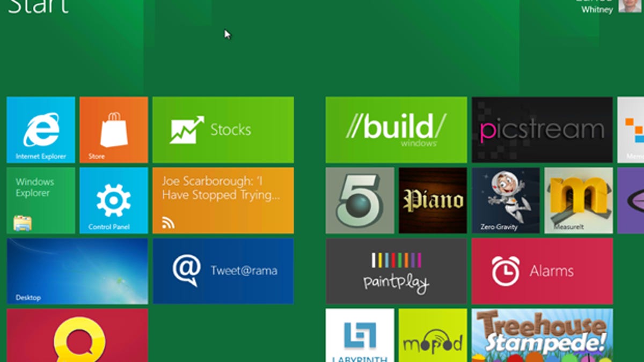Open the //build/ windows tile

(x=396, y=130)
